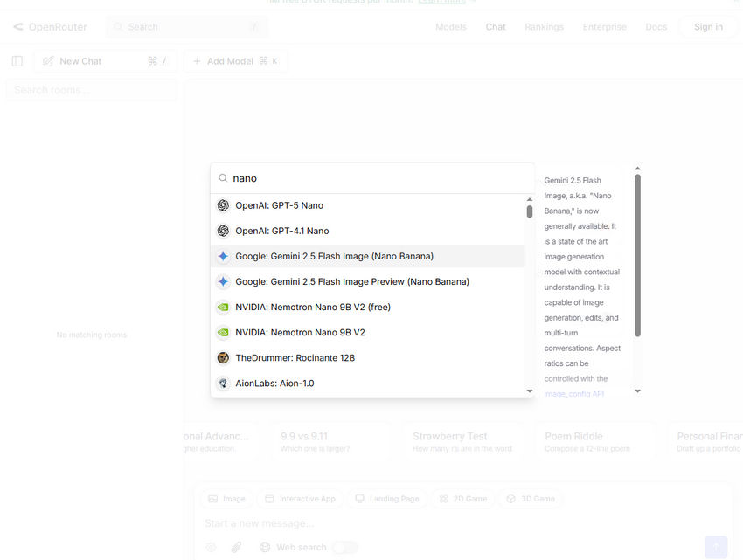Start a New Chat
743x560 pixels.
click(80, 61)
